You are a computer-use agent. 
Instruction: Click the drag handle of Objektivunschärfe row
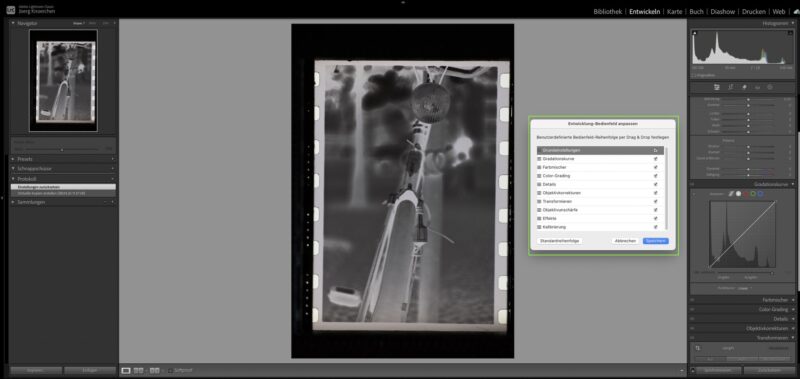[x=539, y=210]
